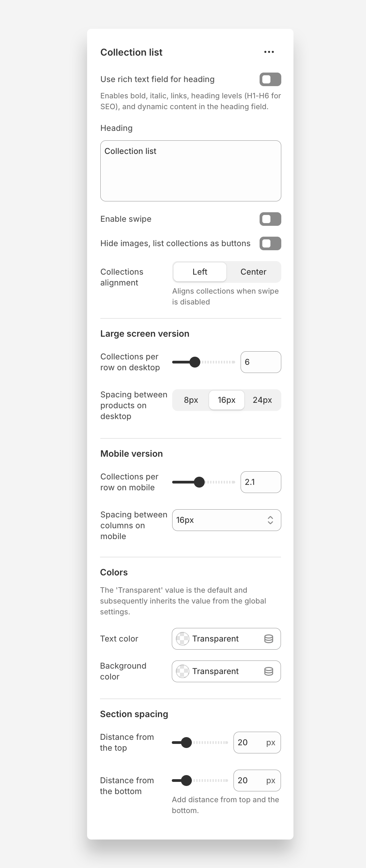The height and width of the screenshot is (868, 366).
Task: Click the collections per row mobile slider handle
Action: click(x=199, y=482)
